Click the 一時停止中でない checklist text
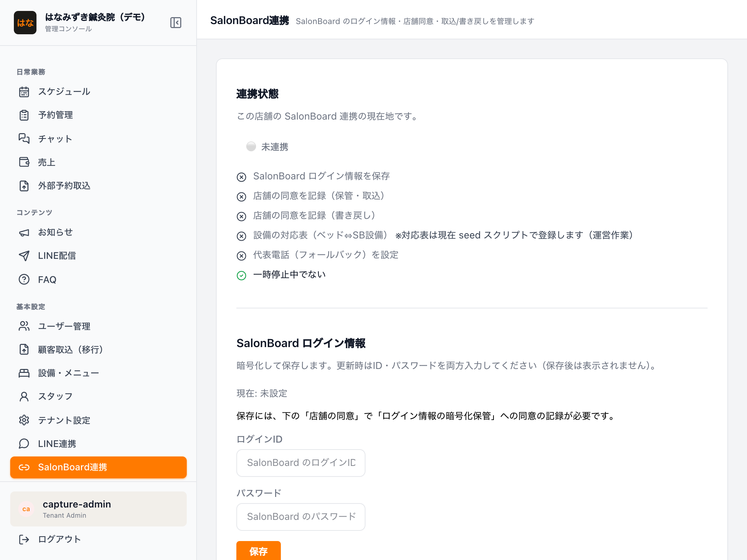Image resolution: width=747 pixels, height=560 pixels. tap(289, 275)
